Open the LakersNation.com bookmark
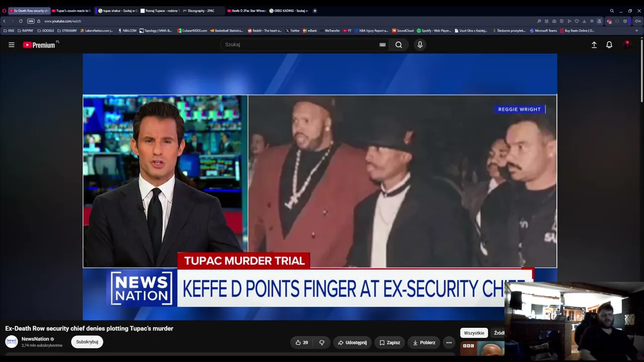Image resolution: width=644 pixels, height=362 pixels. [97, 31]
